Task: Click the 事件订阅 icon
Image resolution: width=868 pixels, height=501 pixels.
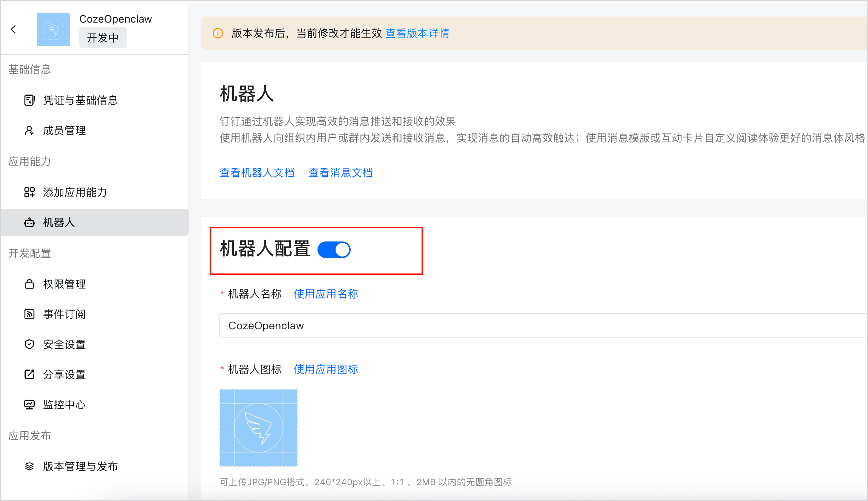Action: 30,314
